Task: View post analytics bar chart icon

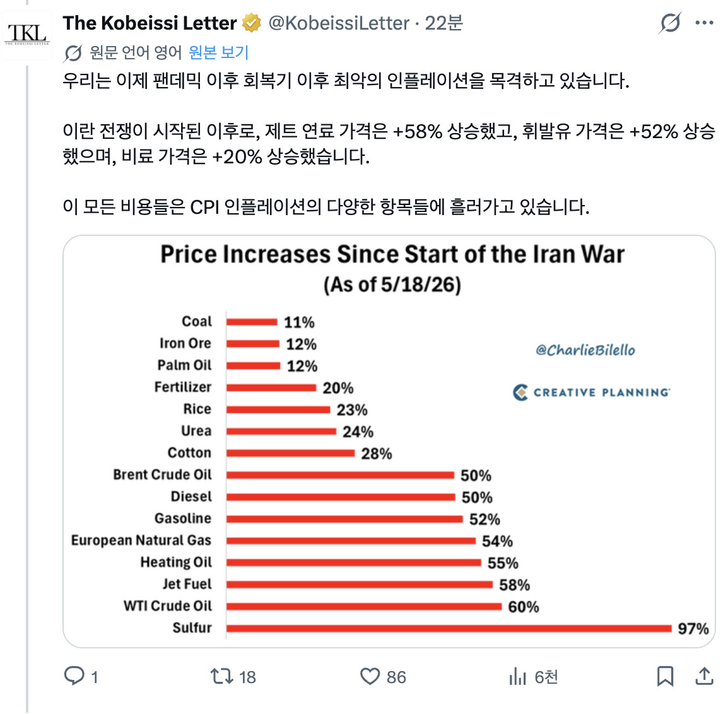Action: (x=518, y=676)
